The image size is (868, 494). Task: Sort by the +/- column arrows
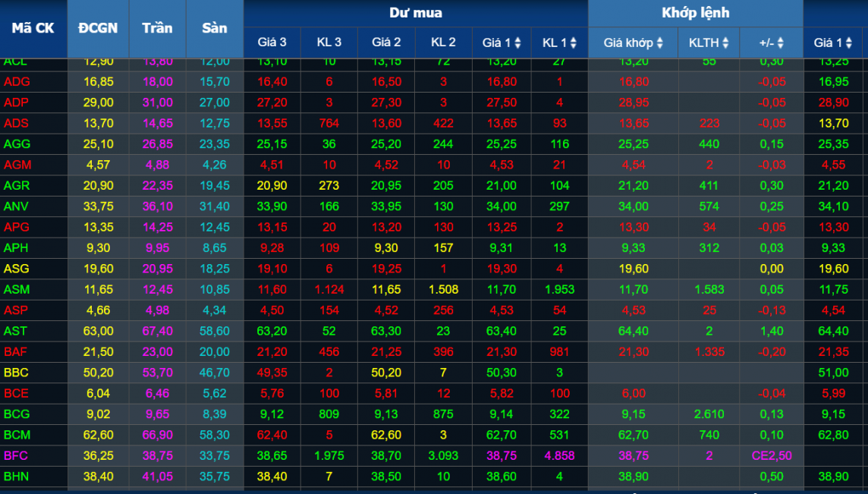point(780,43)
